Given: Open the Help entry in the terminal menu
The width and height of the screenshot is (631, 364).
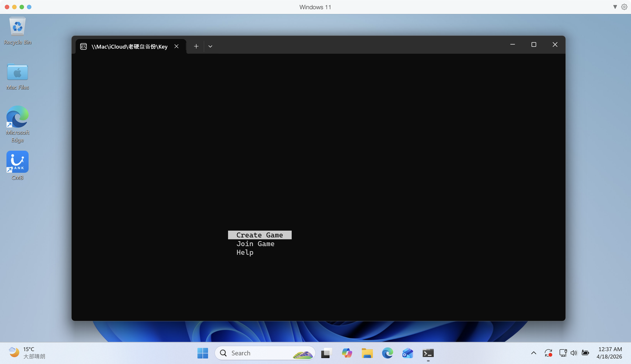Looking at the screenshot, I should (x=245, y=253).
